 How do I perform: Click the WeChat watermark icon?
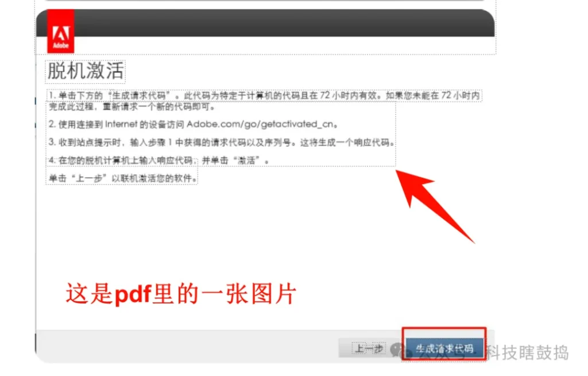[x=397, y=350]
